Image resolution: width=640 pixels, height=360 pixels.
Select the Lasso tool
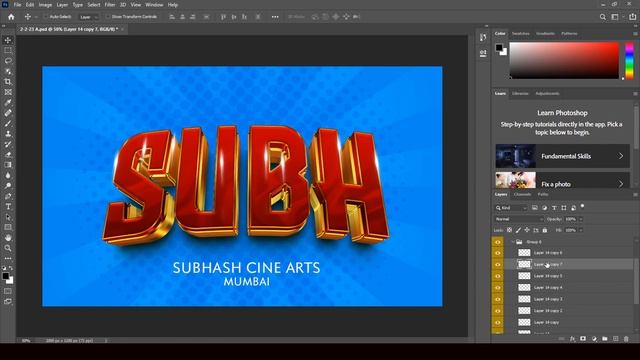pos(8,61)
